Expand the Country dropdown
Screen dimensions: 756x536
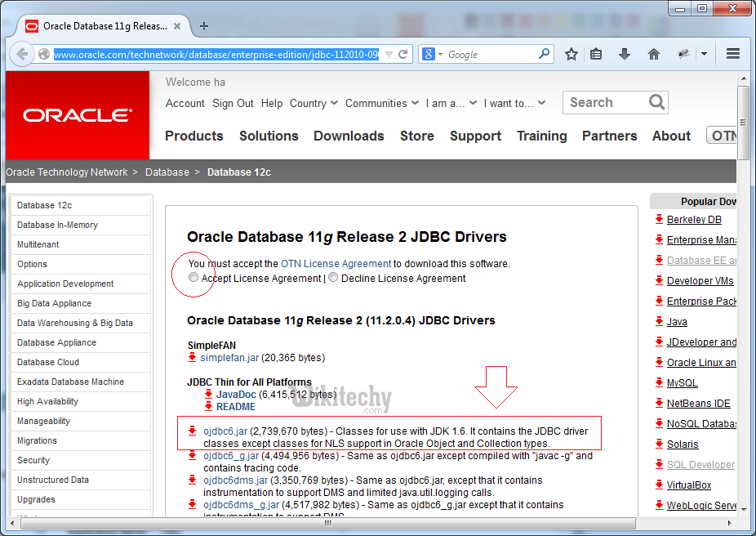pyautogui.click(x=313, y=104)
